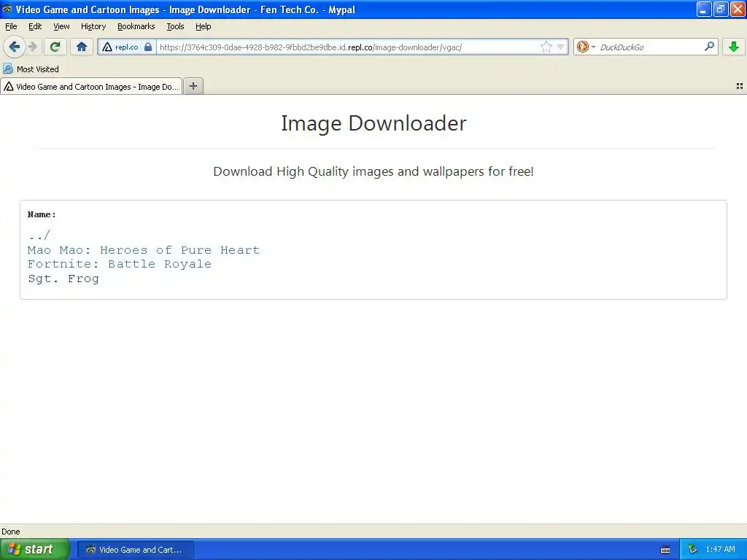Close the Mypal window
The image size is (747, 560).
click(738, 9)
